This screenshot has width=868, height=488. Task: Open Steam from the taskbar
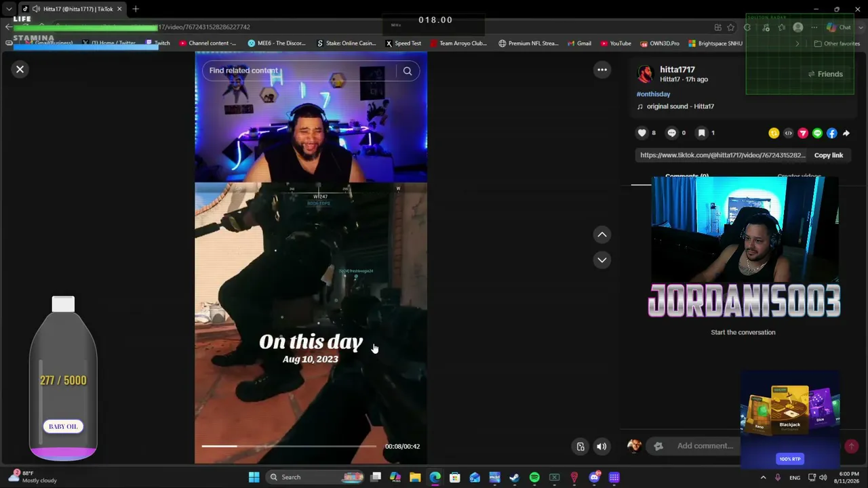[x=514, y=477]
